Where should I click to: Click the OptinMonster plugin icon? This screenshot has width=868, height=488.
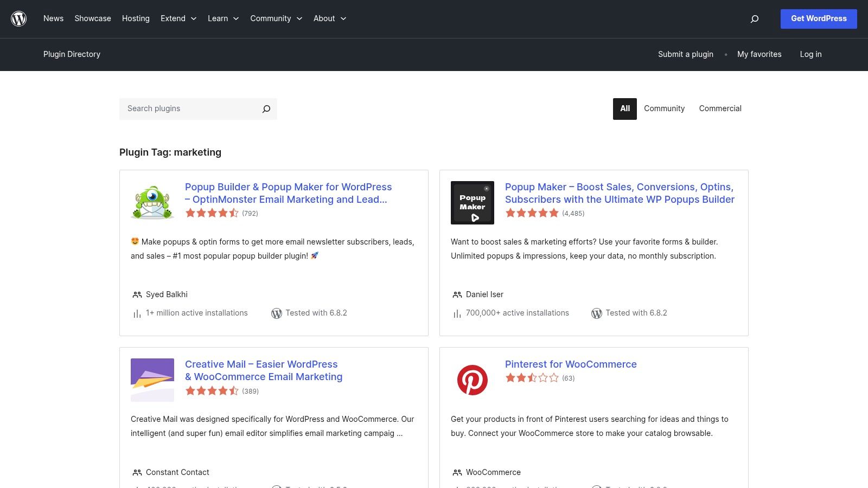point(152,203)
